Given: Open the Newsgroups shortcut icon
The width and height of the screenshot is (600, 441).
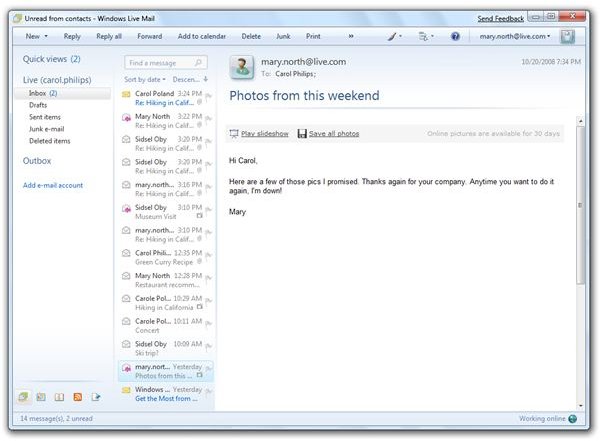Looking at the screenshot, I should pos(97,397).
